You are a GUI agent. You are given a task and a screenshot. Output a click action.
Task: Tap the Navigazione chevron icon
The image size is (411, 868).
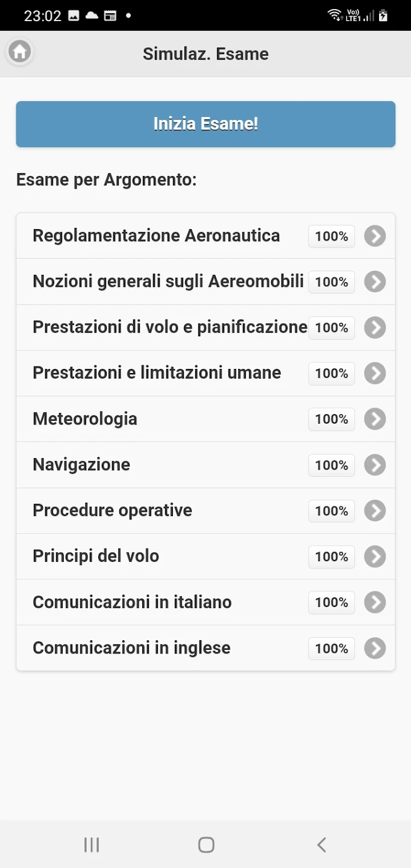point(375,465)
